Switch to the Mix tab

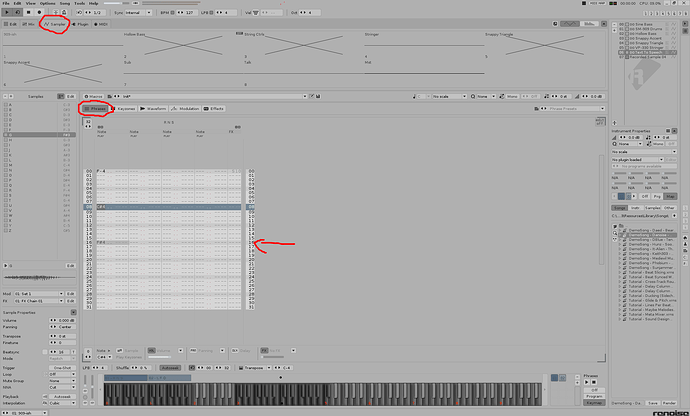(x=29, y=24)
